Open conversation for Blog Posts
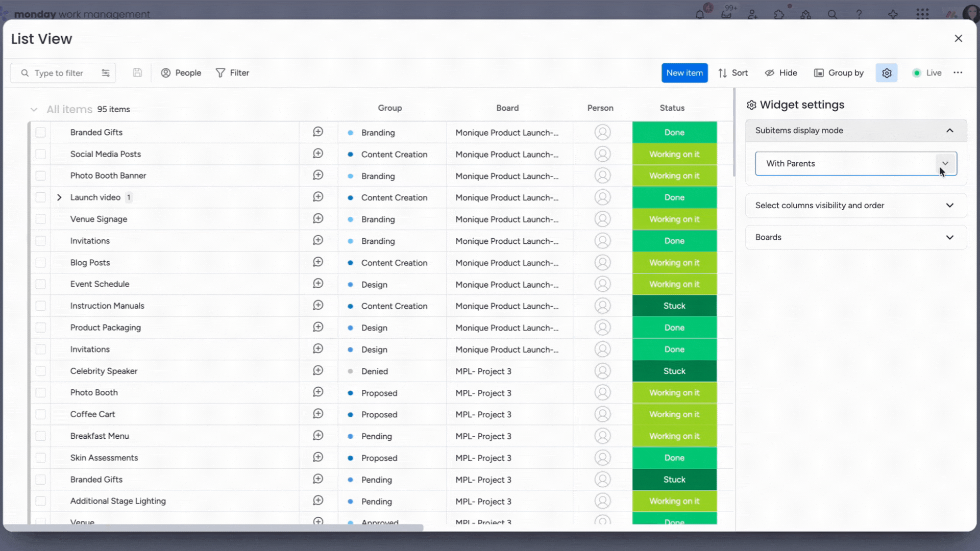 318,262
